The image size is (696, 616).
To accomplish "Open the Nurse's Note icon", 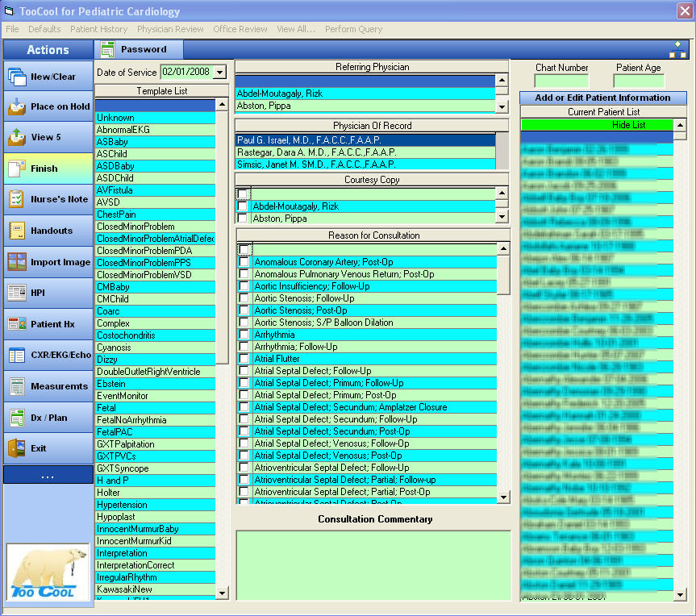I will pos(17,199).
